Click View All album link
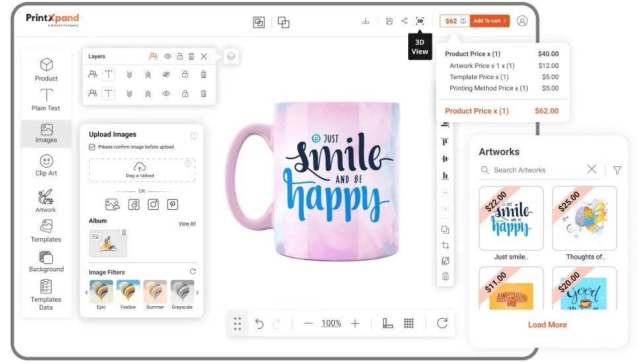Viewport: 644px width, 363px height. pyautogui.click(x=188, y=224)
